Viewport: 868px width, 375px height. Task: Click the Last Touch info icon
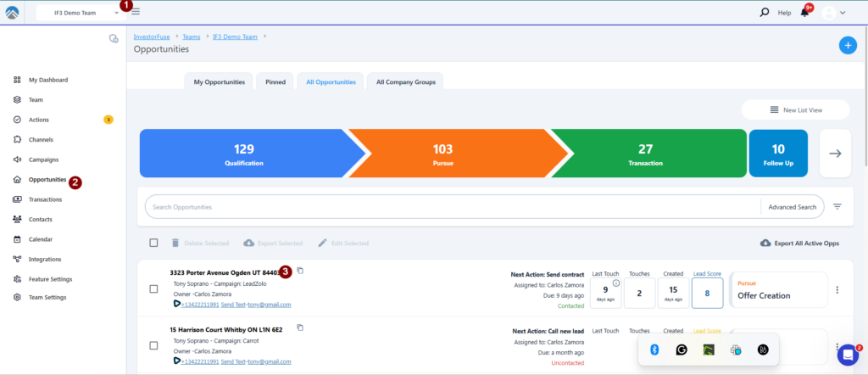point(616,283)
